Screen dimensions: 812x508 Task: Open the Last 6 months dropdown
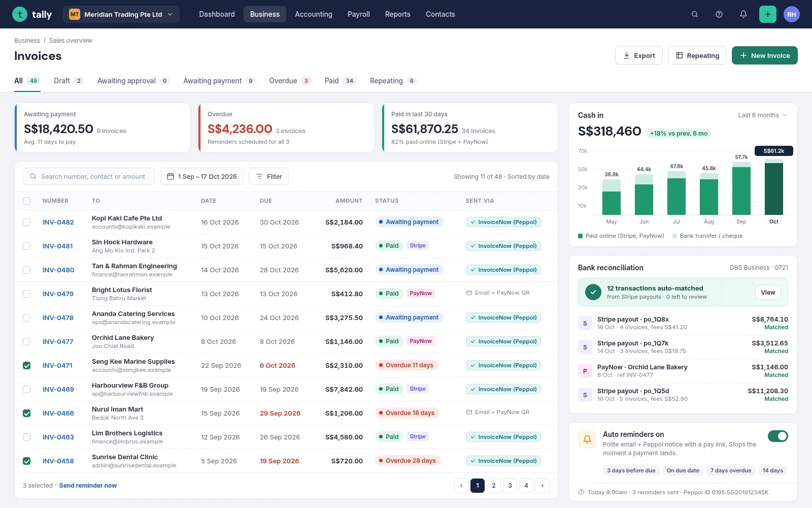pos(762,115)
